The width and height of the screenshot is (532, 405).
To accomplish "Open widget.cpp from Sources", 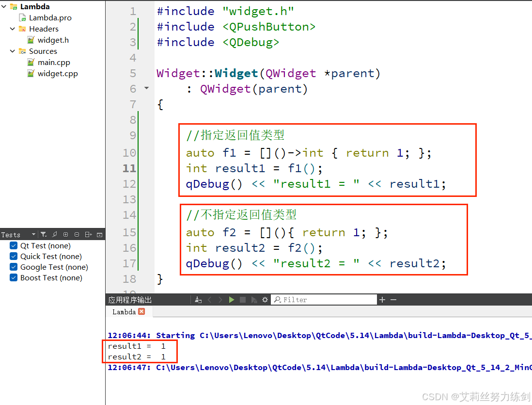I will tap(58, 74).
